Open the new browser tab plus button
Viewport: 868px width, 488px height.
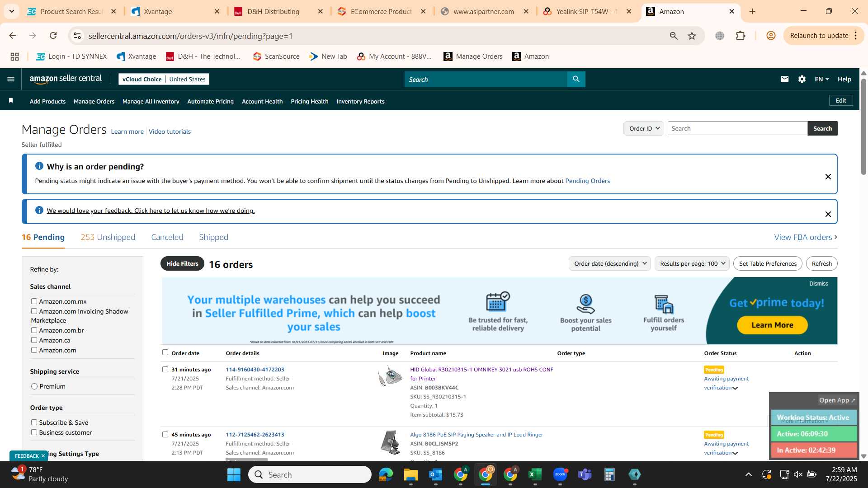[752, 11]
